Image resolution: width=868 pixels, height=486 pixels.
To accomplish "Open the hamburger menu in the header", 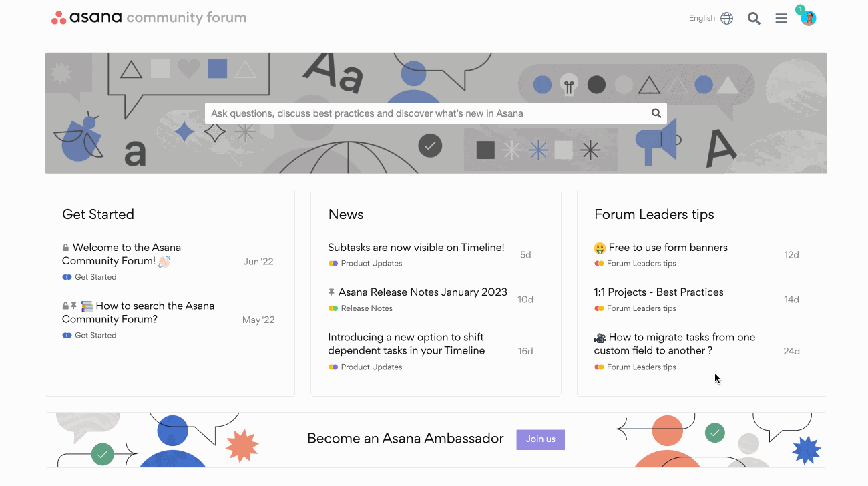I will click(x=781, y=18).
